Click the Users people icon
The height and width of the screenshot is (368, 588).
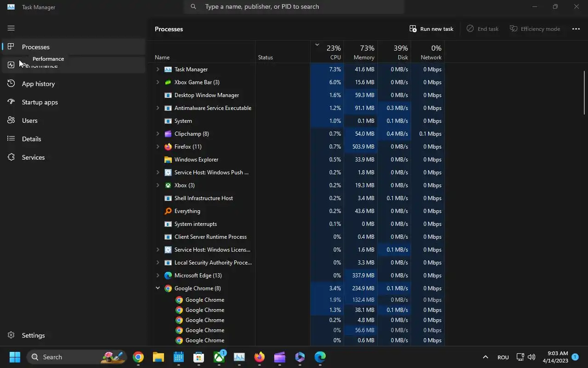tap(11, 121)
